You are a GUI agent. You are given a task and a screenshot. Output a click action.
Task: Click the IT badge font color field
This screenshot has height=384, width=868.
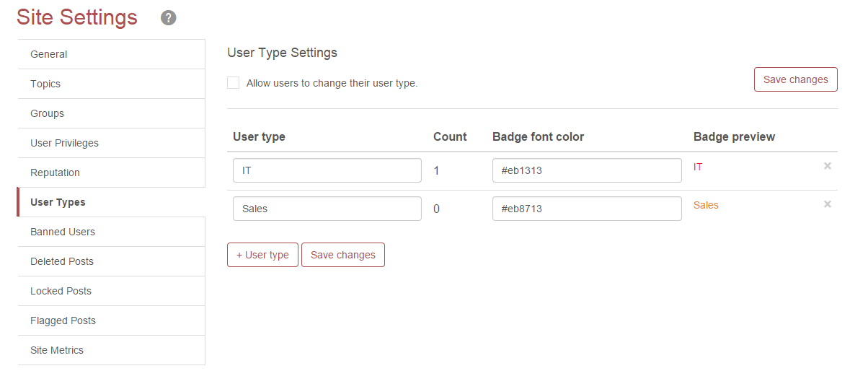pos(586,170)
